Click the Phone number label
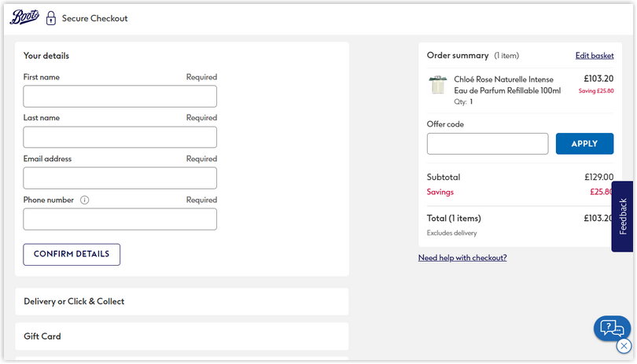The height and width of the screenshot is (364, 637). (48, 200)
